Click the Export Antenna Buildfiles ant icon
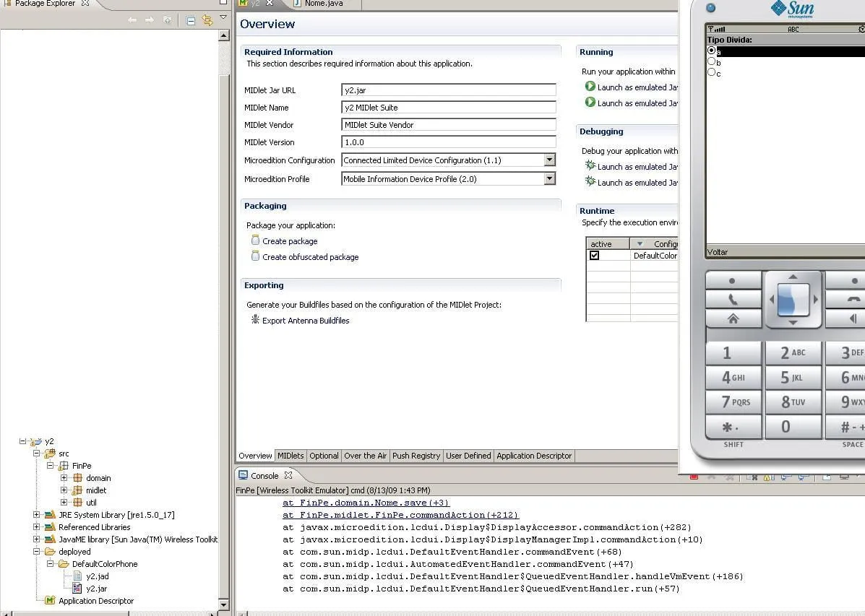This screenshot has width=865, height=616. (255, 320)
